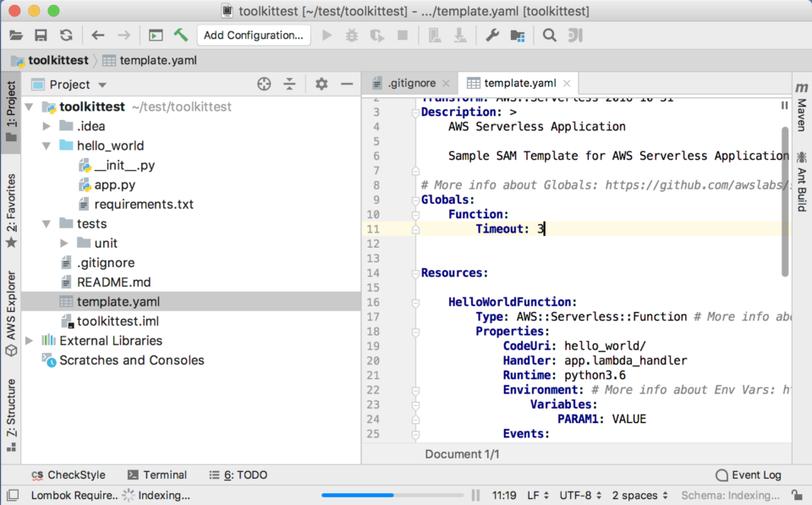Click the Search Everywhere magnifier icon
The width and height of the screenshot is (812, 505).
coord(550,36)
